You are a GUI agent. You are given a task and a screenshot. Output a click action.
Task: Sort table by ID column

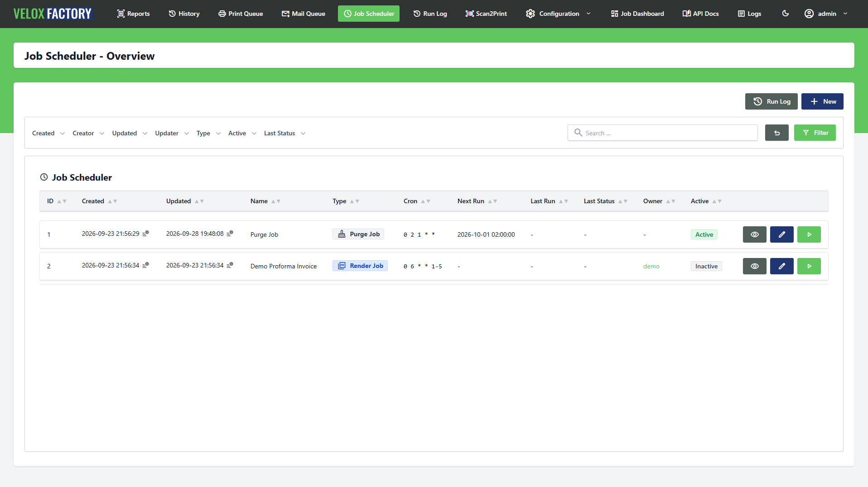tap(57, 201)
